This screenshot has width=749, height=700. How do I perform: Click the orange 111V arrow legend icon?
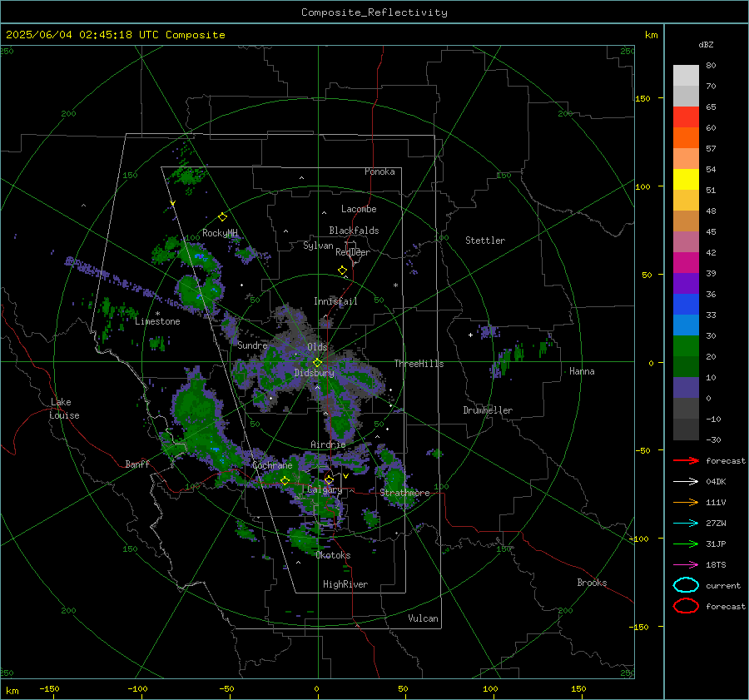(x=686, y=502)
